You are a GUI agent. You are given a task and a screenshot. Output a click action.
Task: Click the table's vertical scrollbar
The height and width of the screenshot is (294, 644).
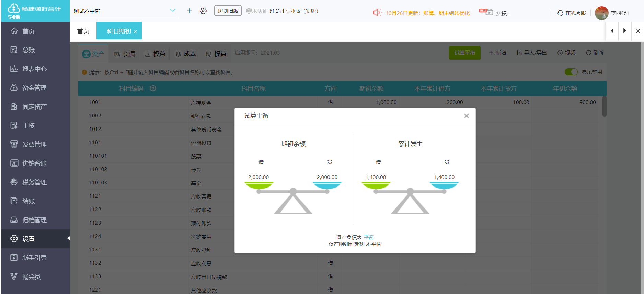(604, 106)
